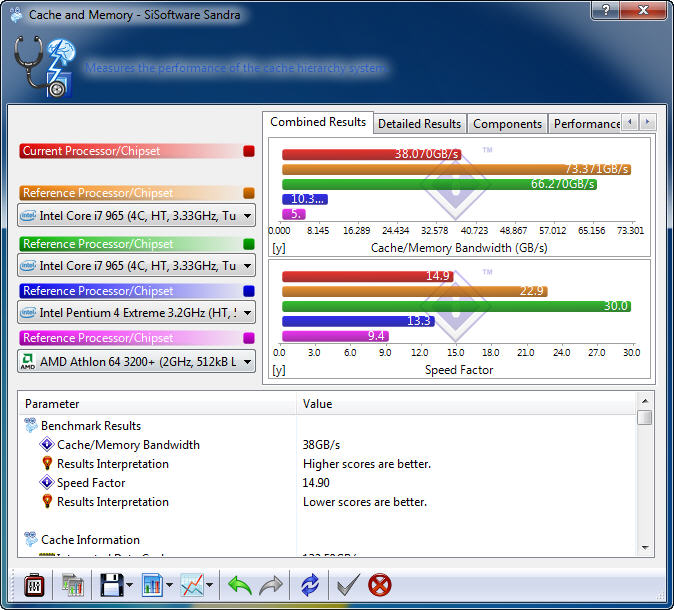
Task: Click the Help question mark button
Action: pos(605,10)
